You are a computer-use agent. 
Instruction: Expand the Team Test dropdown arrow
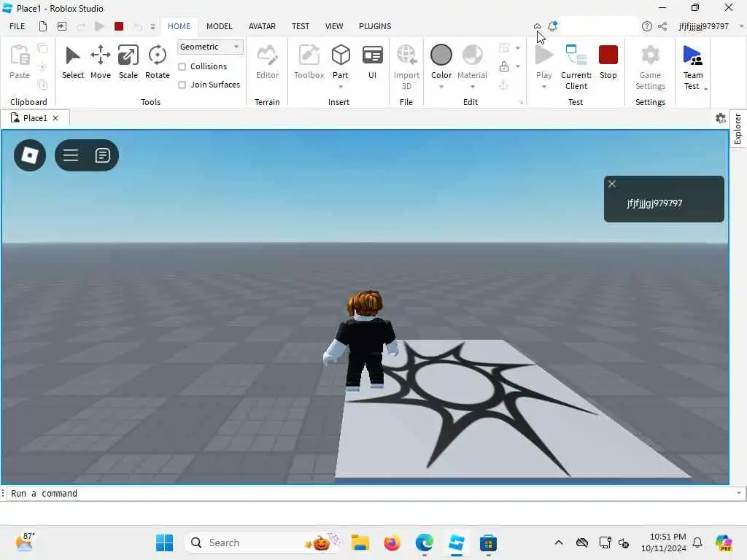(705, 88)
